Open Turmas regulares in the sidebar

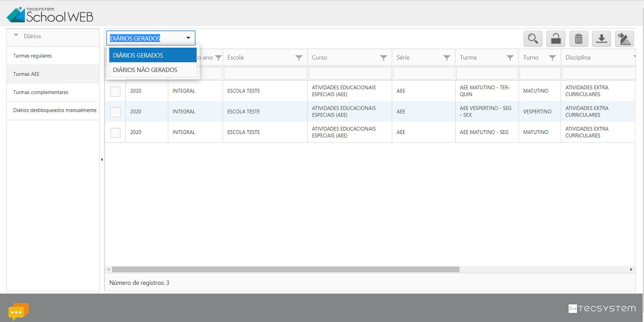[x=32, y=56]
